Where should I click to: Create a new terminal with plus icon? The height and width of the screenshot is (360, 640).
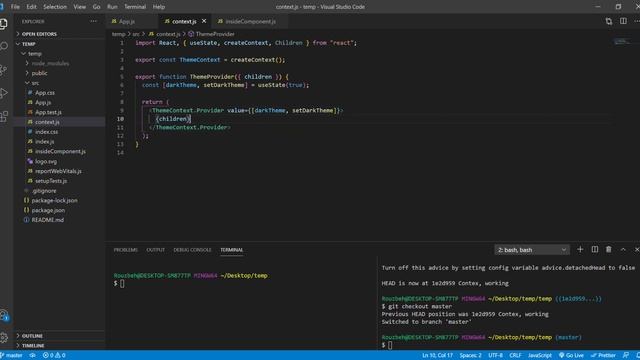click(580, 249)
